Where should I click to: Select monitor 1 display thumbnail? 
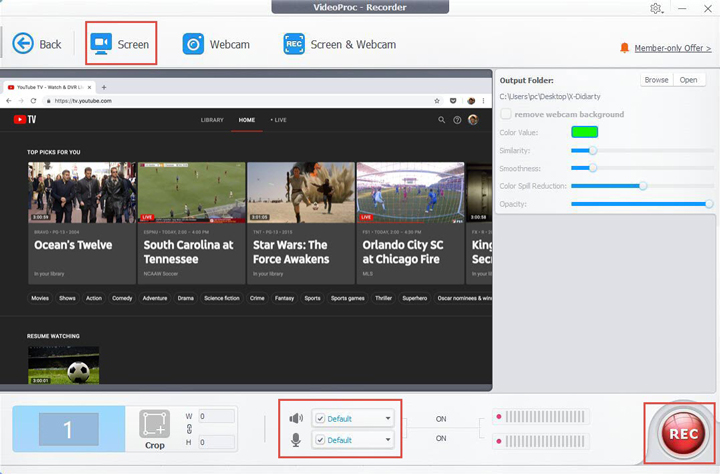pyautogui.click(x=68, y=430)
